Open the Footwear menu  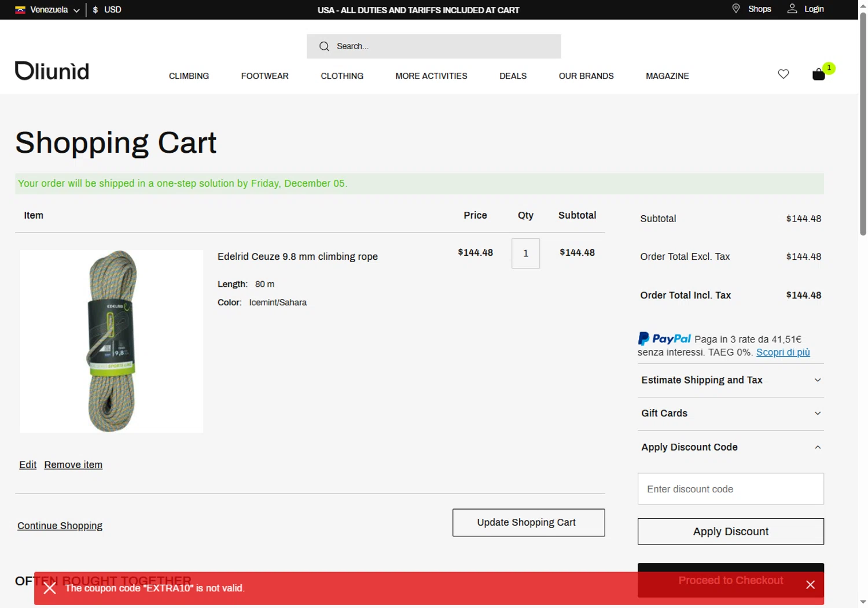[264, 76]
